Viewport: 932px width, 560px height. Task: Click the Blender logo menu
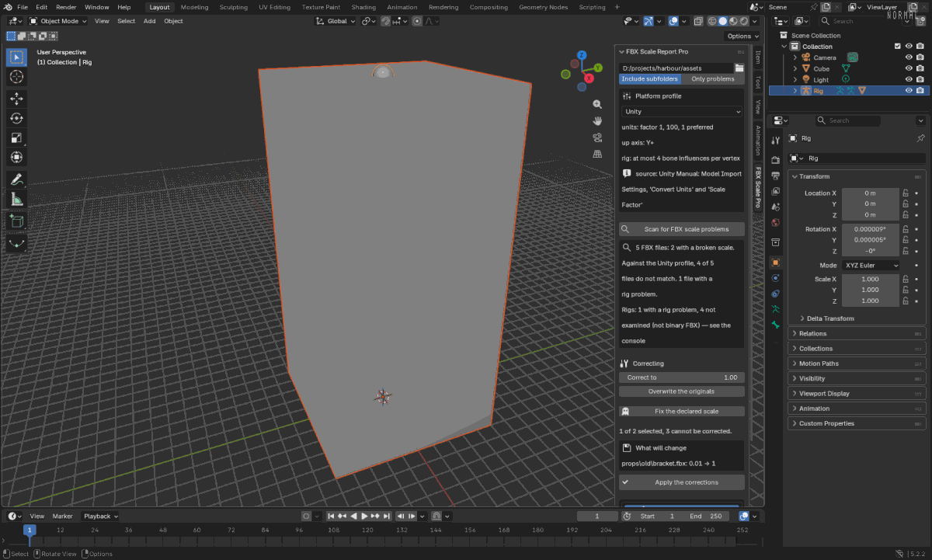click(7, 7)
